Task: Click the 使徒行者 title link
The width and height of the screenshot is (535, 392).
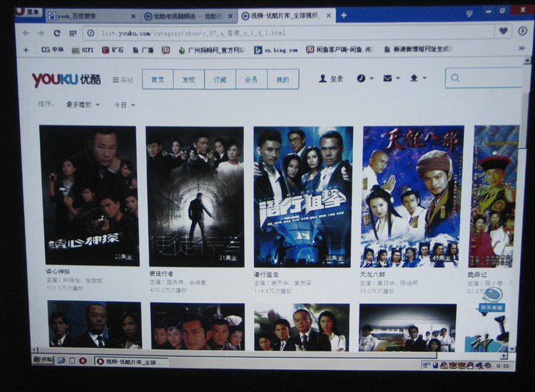Action: 161,274
